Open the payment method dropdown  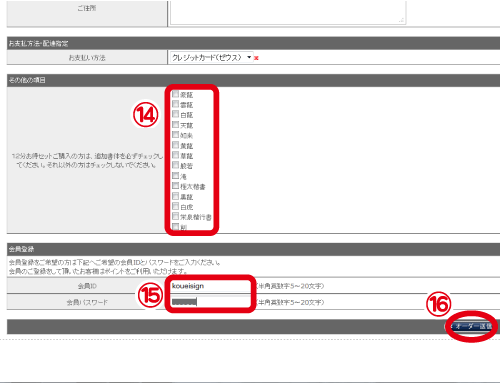tap(211, 58)
